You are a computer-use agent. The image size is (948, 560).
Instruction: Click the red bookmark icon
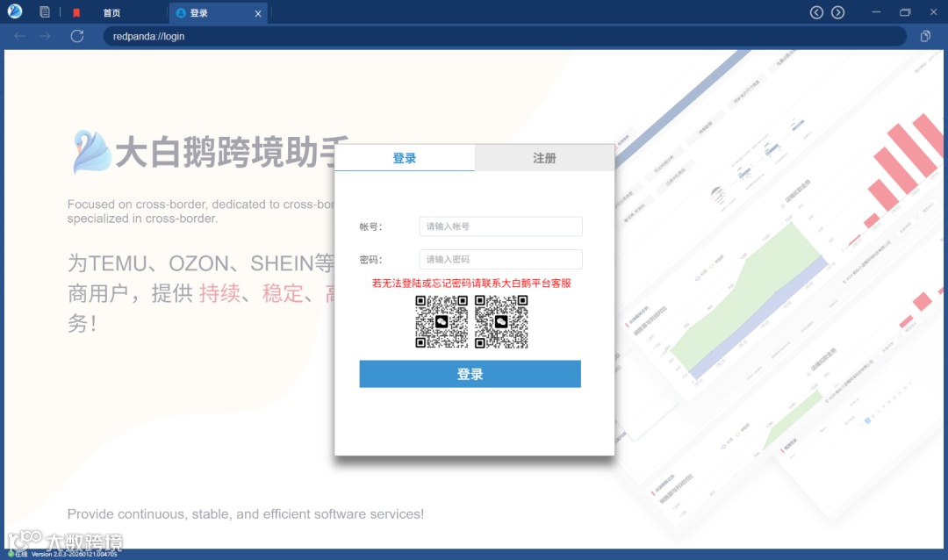tap(76, 12)
